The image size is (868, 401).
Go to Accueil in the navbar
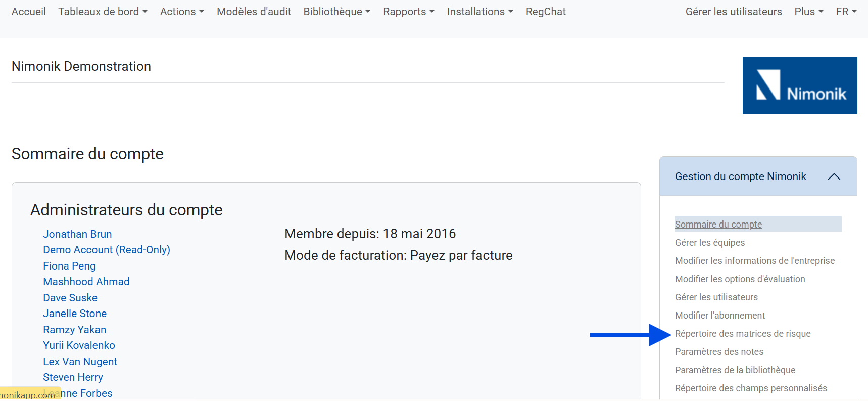[29, 12]
